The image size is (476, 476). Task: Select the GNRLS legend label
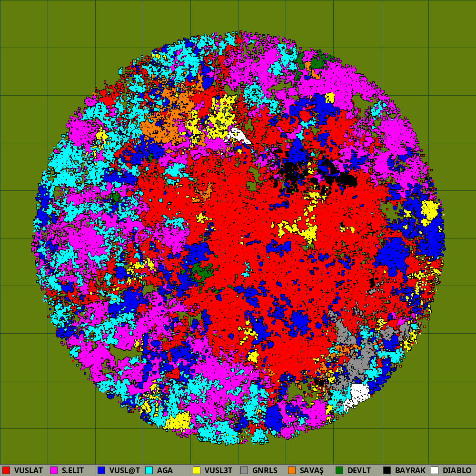tap(265, 471)
